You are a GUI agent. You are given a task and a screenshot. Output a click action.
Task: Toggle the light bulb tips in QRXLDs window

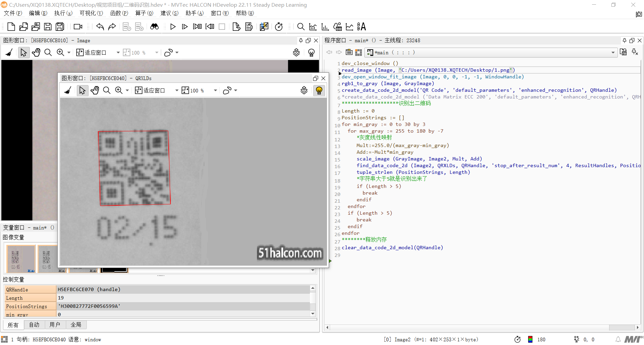click(319, 90)
